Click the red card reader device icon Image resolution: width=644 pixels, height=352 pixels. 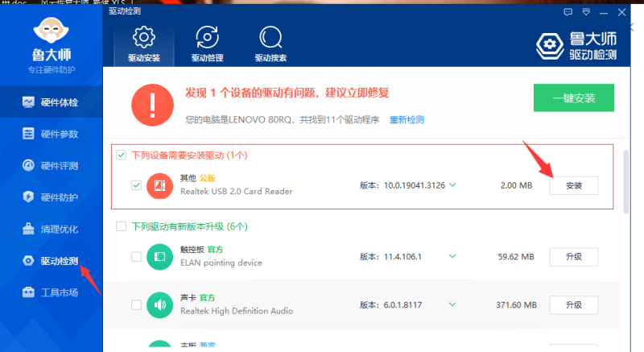coord(159,185)
